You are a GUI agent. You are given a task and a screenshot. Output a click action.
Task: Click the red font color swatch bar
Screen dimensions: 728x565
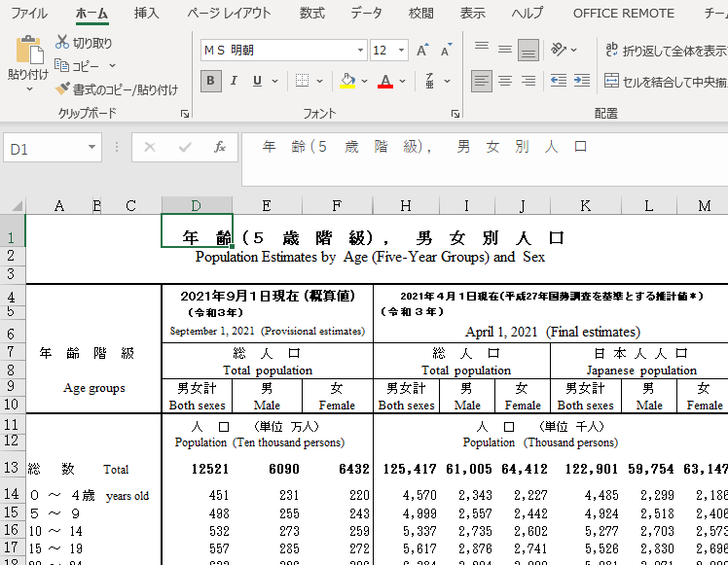[x=385, y=87]
